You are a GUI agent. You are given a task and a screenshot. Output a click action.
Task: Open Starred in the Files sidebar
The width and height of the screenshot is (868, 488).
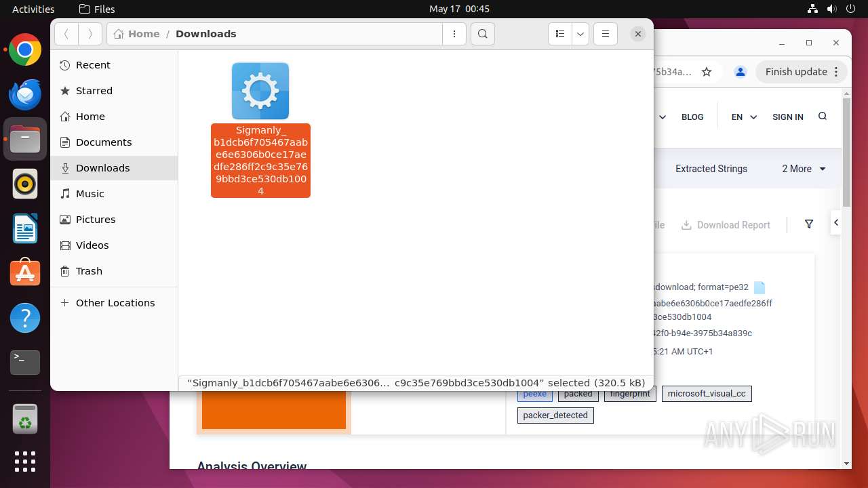[x=114, y=91]
